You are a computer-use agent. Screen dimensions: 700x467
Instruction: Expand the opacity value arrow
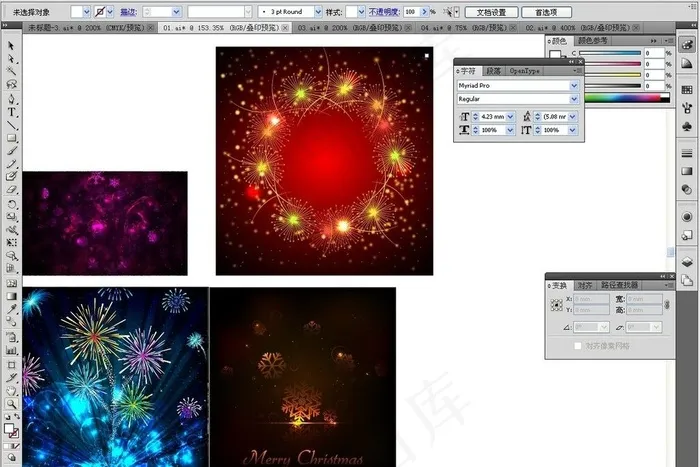[424, 12]
